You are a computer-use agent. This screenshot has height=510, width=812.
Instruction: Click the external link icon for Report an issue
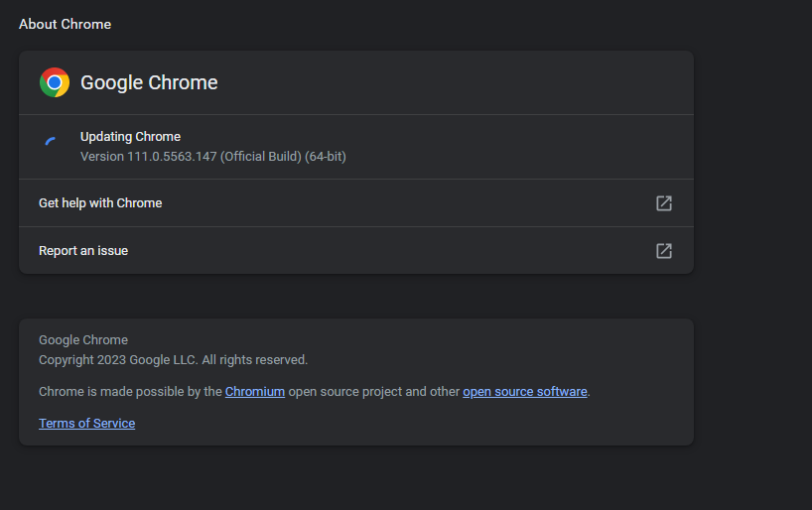click(664, 251)
